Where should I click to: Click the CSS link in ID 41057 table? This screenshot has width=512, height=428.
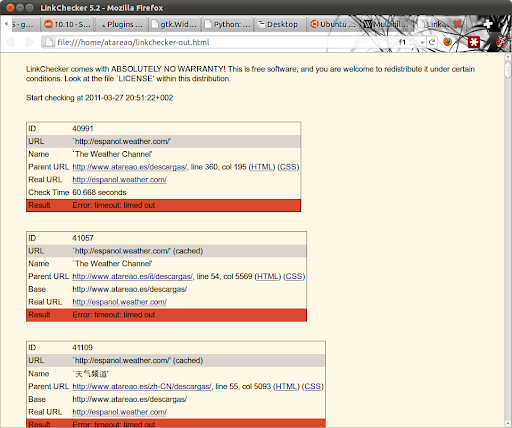tap(294, 276)
